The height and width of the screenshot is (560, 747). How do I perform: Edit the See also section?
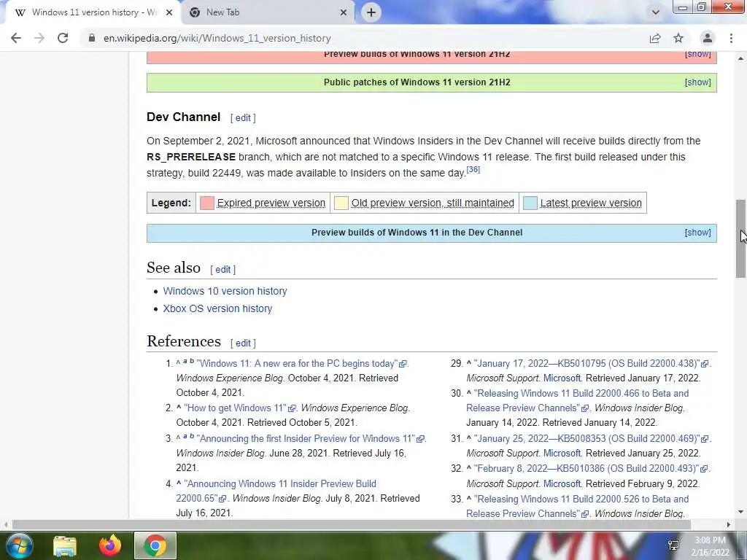[223, 270]
